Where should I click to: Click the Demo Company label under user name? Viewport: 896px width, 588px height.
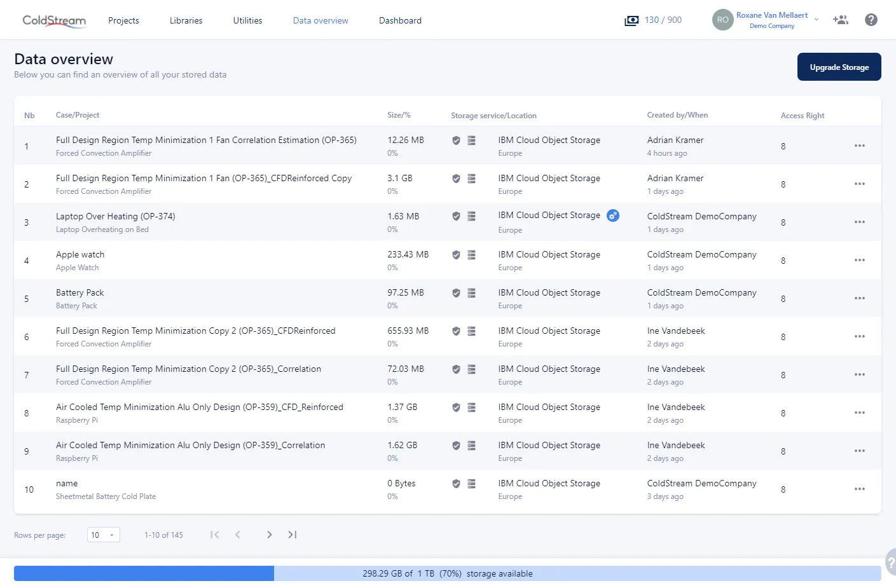772,26
